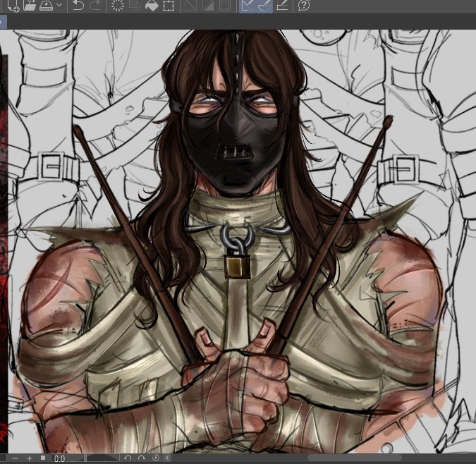Click the Save icon in toolbar
Image resolution: width=476 pixels, height=464 pixels.
click(46, 5)
